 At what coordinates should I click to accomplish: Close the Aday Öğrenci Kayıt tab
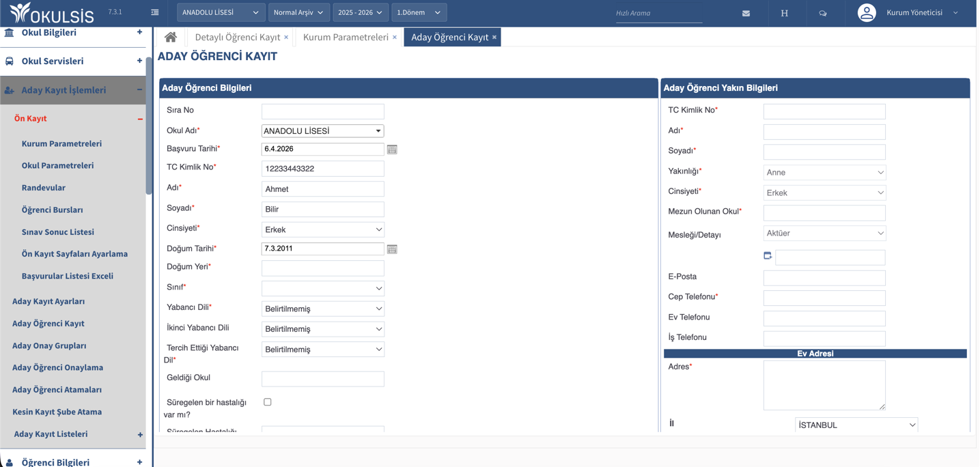[x=494, y=37]
